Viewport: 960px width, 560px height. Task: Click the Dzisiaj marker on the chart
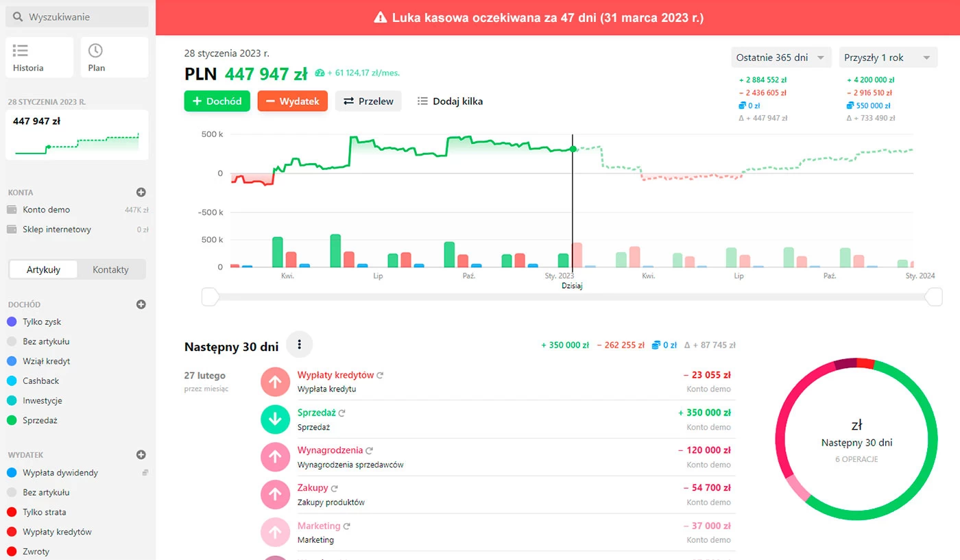click(x=572, y=286)
